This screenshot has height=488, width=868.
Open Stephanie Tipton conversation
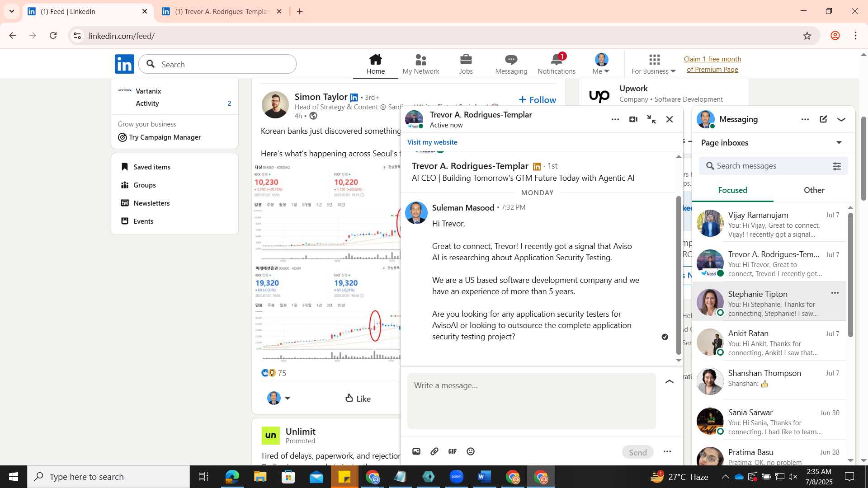pos(769,302)
